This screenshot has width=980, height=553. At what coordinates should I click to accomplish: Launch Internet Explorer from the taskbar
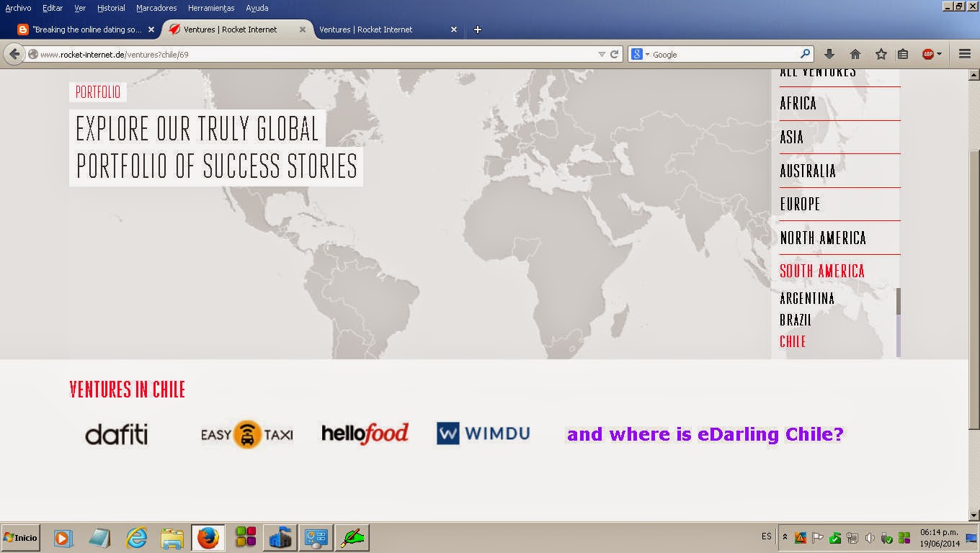[x=136, y=538]
